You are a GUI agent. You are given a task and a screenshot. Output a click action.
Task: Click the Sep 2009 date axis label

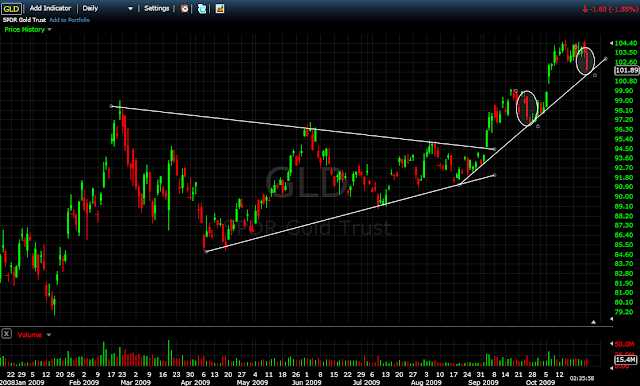tap(483, 382)
